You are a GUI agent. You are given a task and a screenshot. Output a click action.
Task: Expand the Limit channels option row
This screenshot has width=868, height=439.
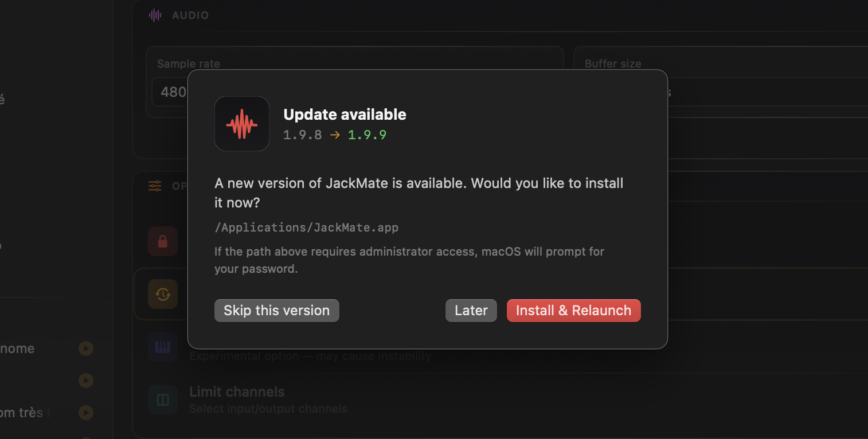point(500,399)
